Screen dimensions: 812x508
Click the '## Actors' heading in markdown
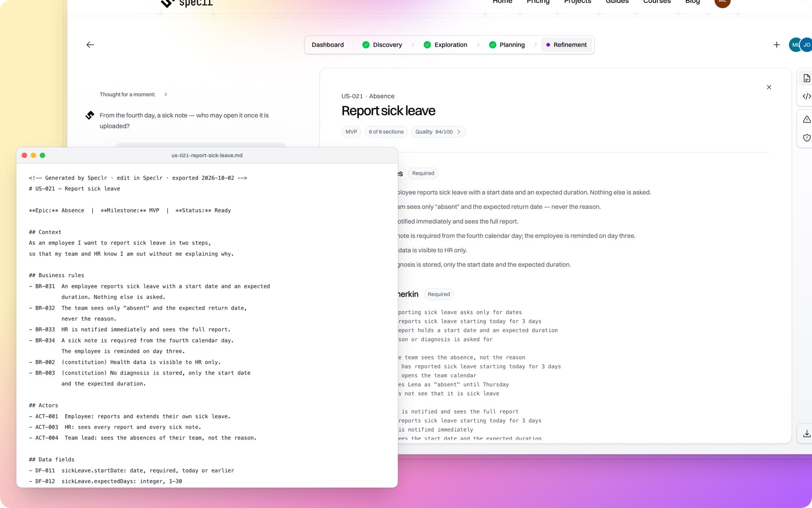(43, 406)
